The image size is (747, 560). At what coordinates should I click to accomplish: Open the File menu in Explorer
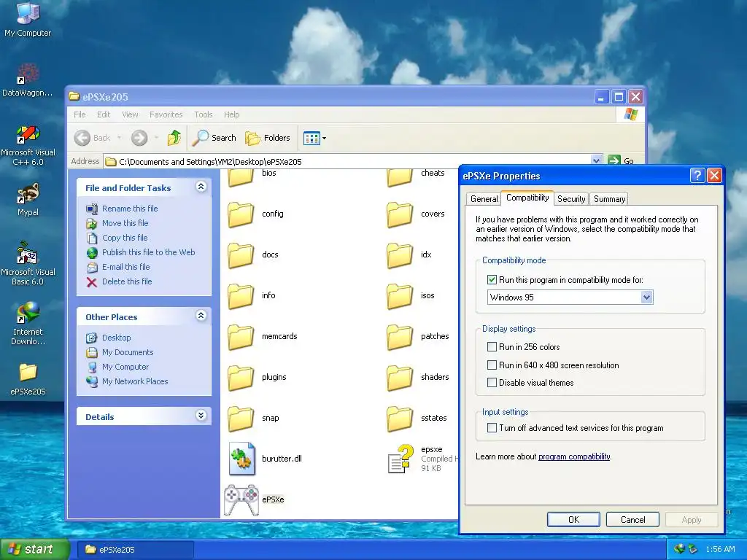pos(80,114)
